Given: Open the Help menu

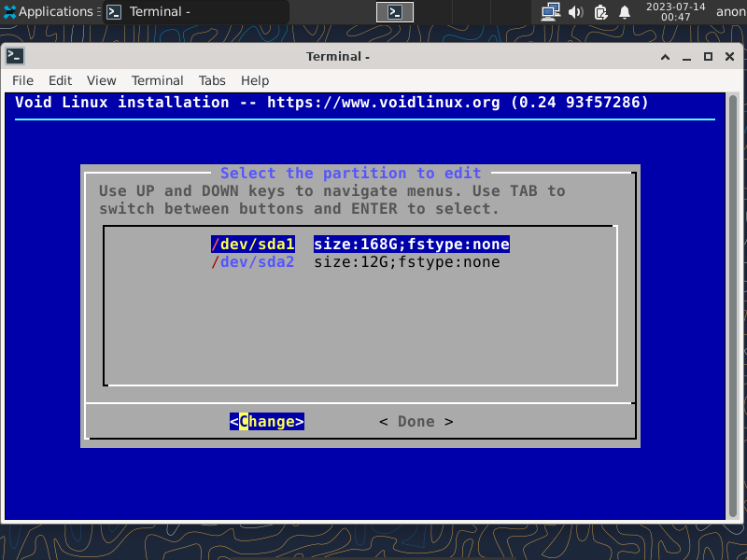Looking at the screenshot, I should click(x=255, y=80).
